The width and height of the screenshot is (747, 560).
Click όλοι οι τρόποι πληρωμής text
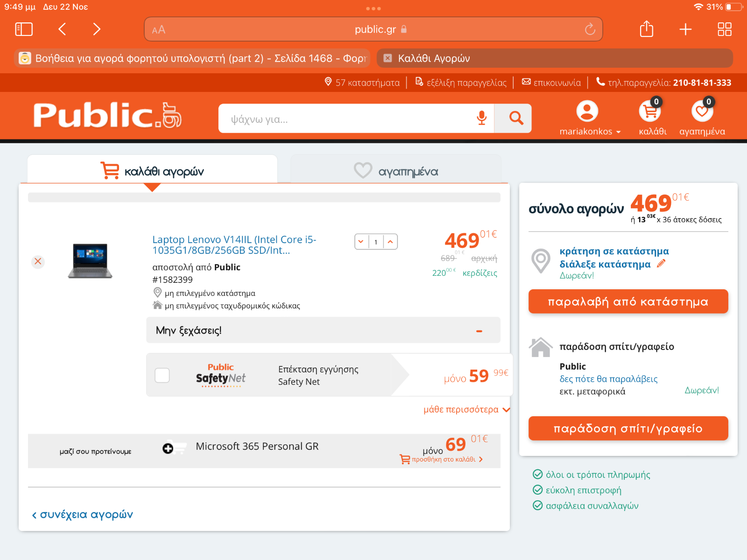pos(598,475)
